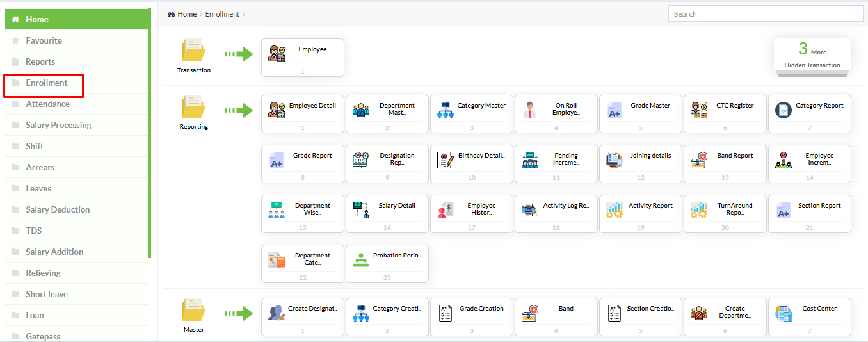
Task: Expand the Arrears sidebar folder
Action: (x=76, y=167)
